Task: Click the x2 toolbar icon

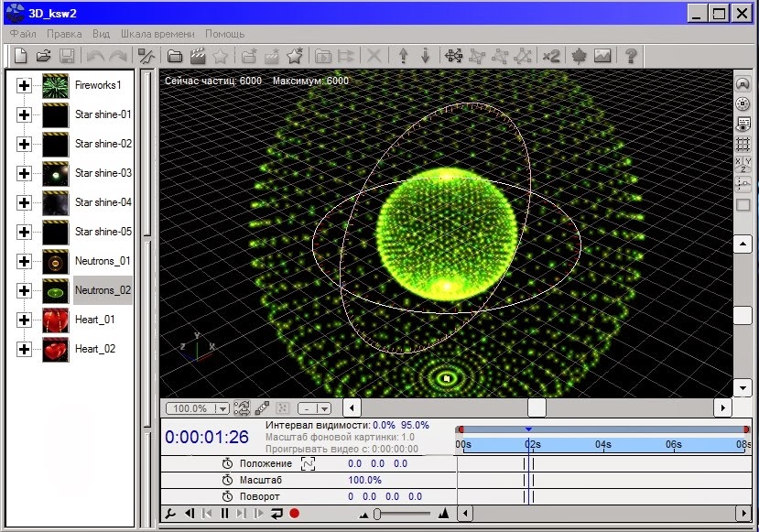Action: pos(551,56)
